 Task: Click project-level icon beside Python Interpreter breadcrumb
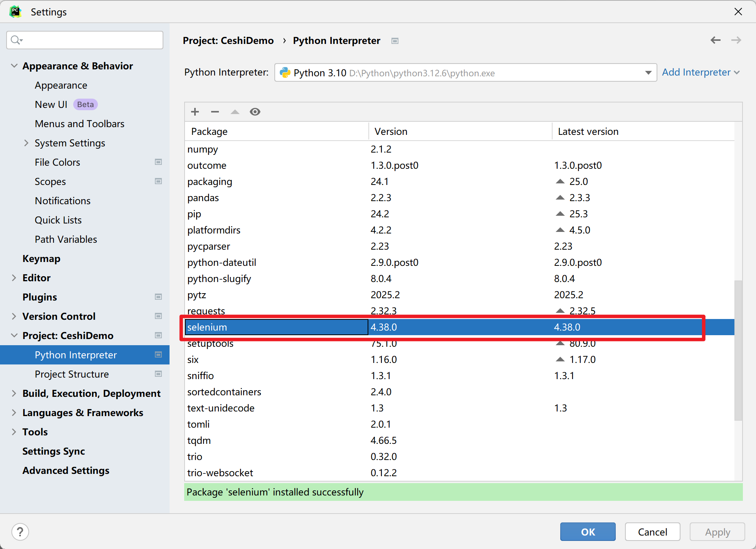[395, 41]
